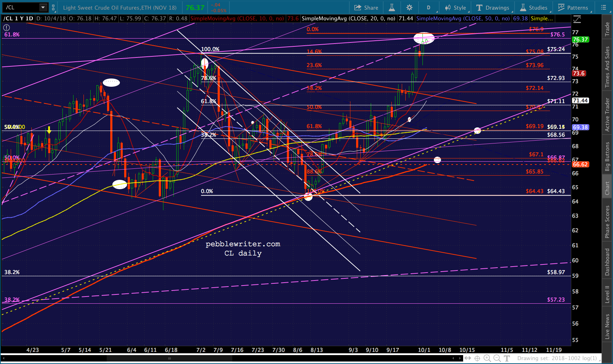Expand the Drawing set selector
This screenshot has height=364, width=613.
click(558, 358)
